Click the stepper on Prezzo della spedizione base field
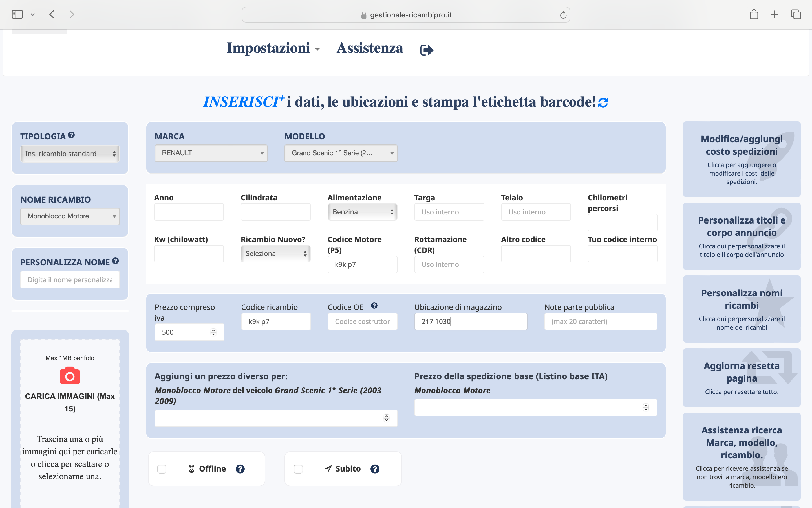Viewport: 812px width, 508px height. click(646, 407)
